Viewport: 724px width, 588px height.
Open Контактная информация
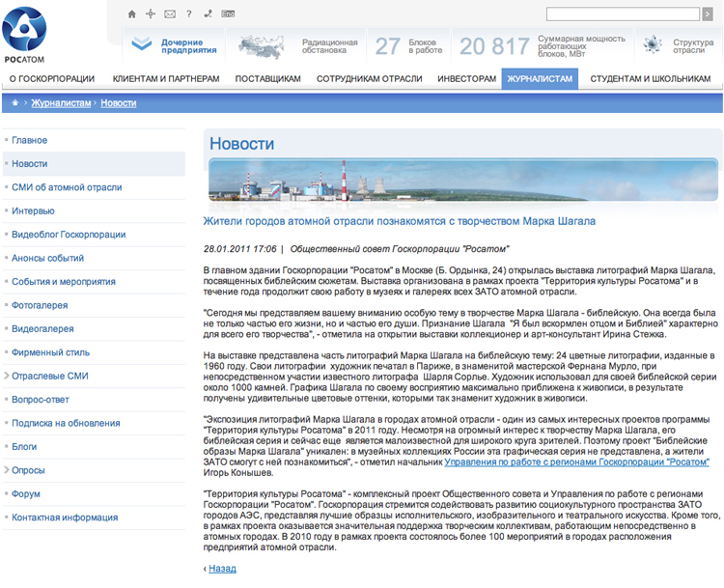[65, 517]
